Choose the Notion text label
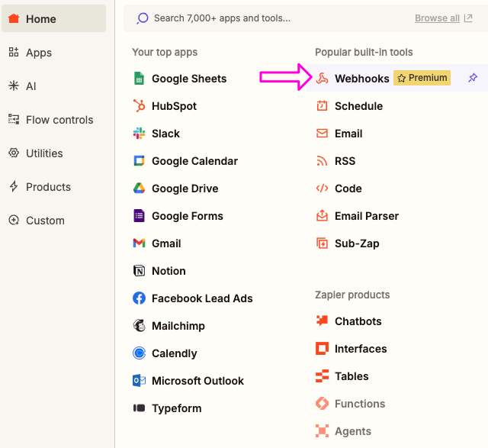The image size is (488, 448). [169, 271]
